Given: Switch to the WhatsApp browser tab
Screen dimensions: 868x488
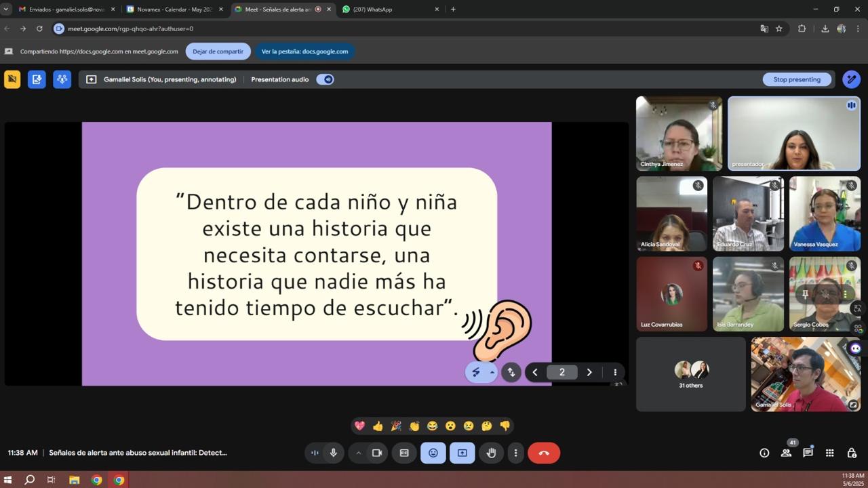Looking at the screenshot, I should tap(390, 9).
